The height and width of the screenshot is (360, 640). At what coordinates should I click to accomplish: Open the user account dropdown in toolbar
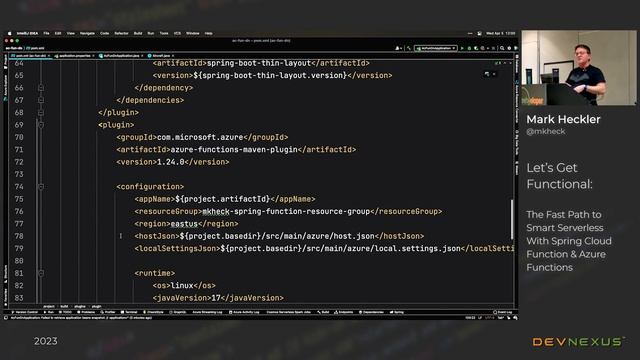coord(398,48)
